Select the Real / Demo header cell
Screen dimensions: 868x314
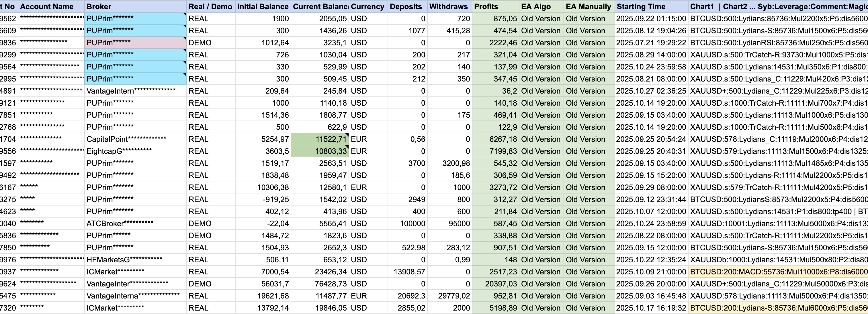pyautogui.click(x=211, y=6)
